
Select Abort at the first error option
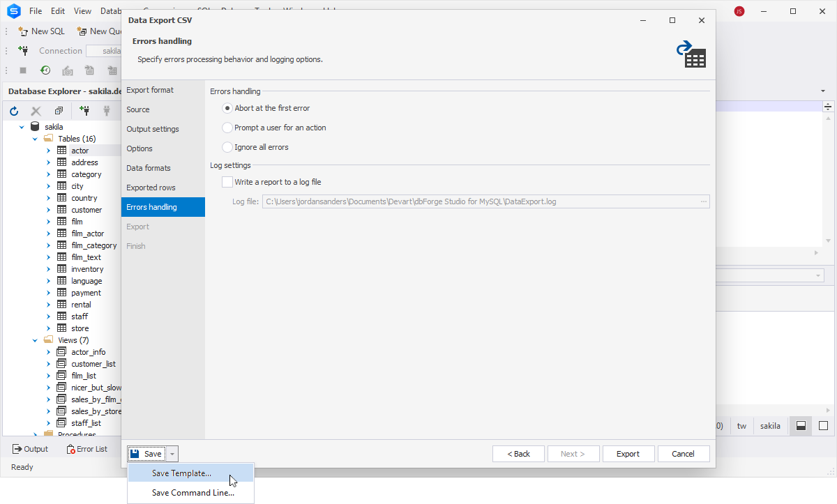pyautogui.click(x=227, y=108)
